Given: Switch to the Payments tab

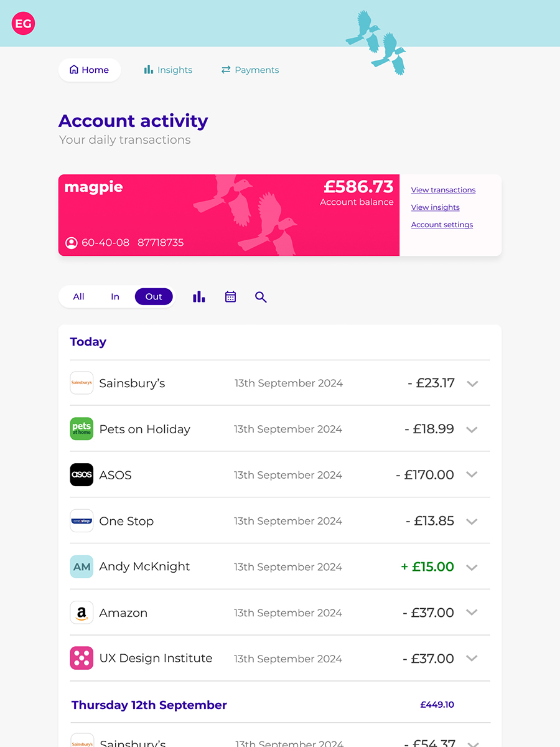Looking at the screenshot, I should click(x=250, y=70).
